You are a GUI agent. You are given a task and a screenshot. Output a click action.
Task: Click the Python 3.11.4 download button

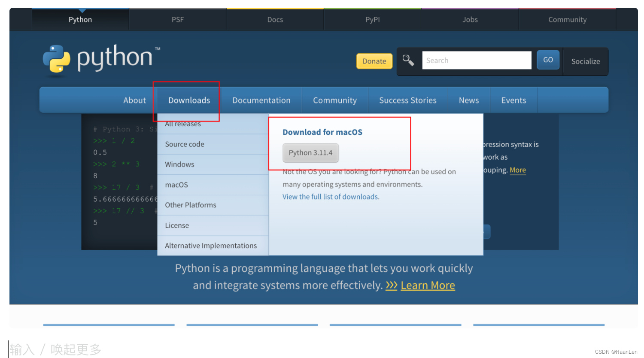point(310,153)
